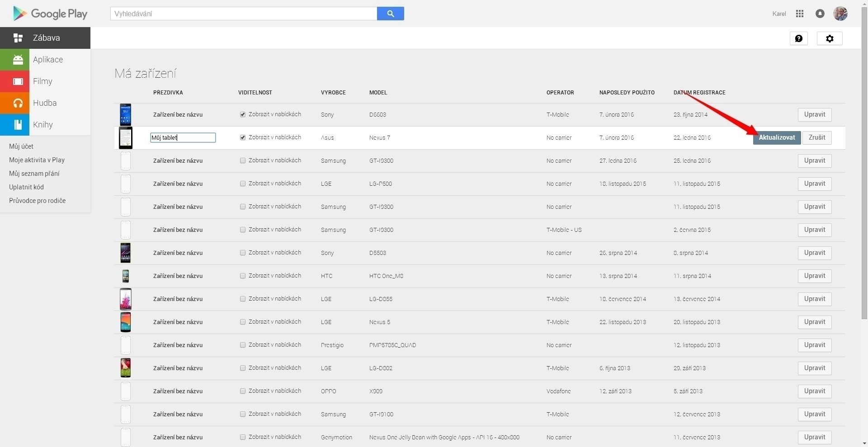Click the Zrušit button
The image size is (868, 447).
pos(817,138)
